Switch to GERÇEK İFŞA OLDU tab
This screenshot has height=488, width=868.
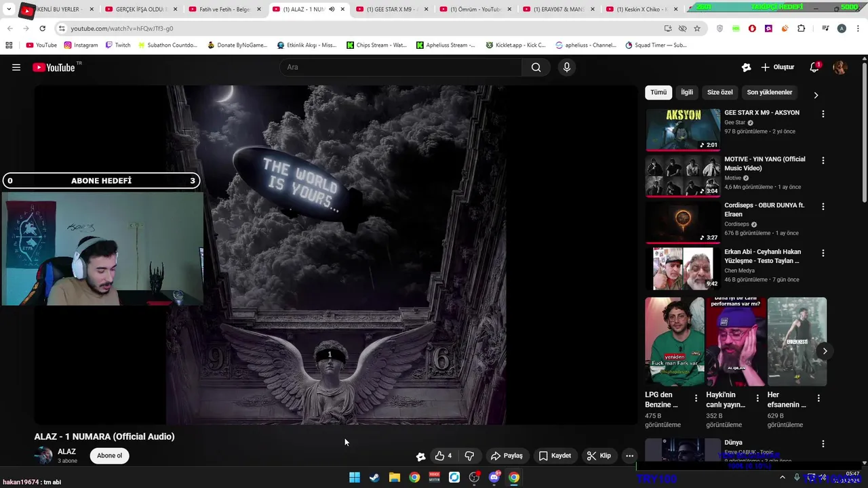(x=141, y=9)
